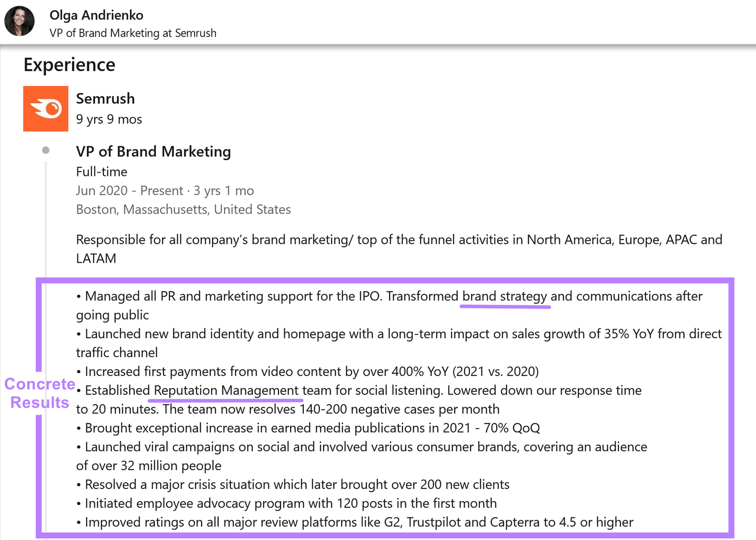This screenshot has height=540, width=756.
Task: Expand the VP of Brand Marketing role details
Action: tap(153, 152)
